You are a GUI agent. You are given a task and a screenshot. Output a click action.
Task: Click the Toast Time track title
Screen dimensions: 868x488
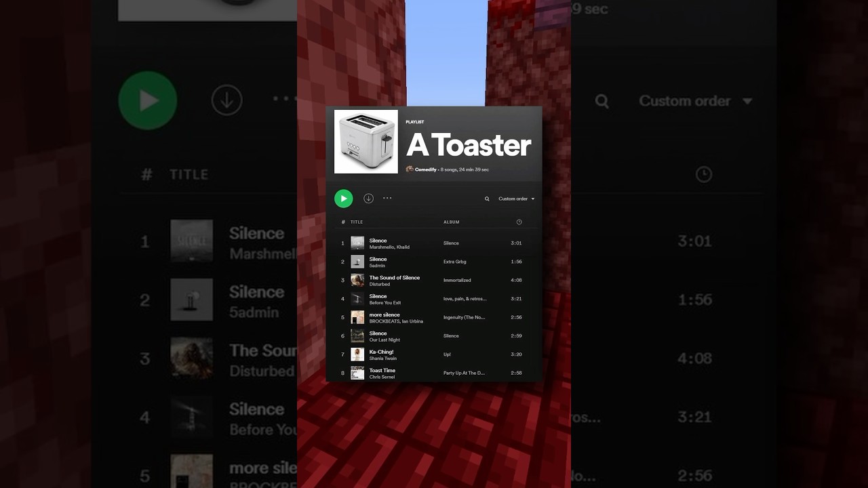(382, 371)
